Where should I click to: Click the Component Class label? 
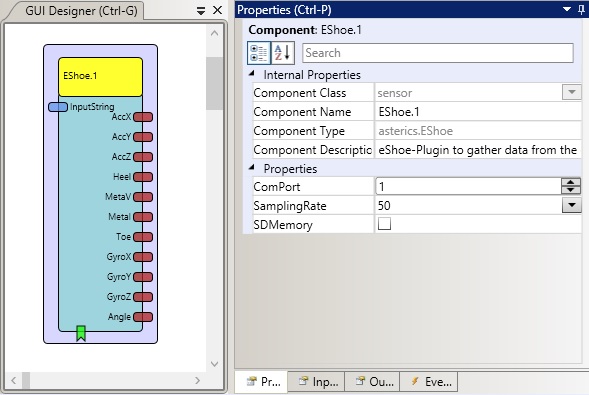point(299,93)
